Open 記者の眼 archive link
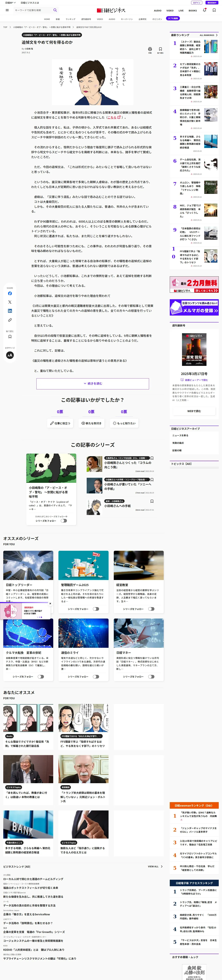The height and width of the screenshot is (980, 222). [x=177, y=450]
